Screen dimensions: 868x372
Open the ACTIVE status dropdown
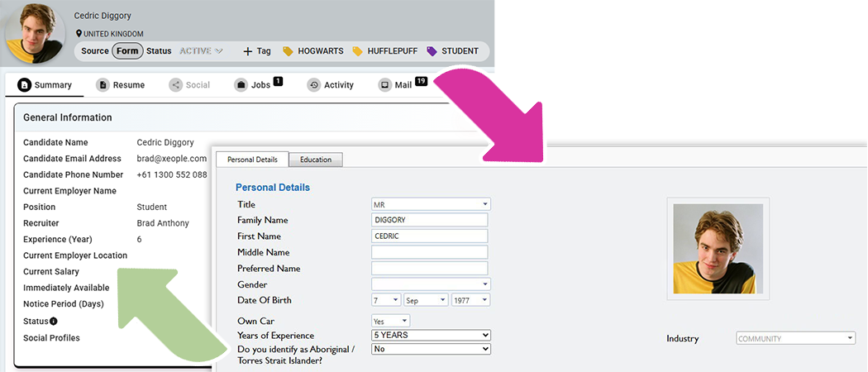coord(201,51)
